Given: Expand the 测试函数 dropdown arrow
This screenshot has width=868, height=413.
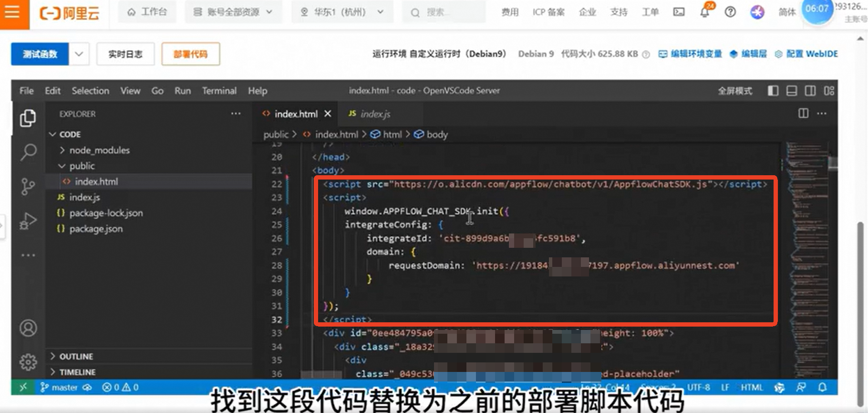Looking at the screenshot, I should coord(79,54).
